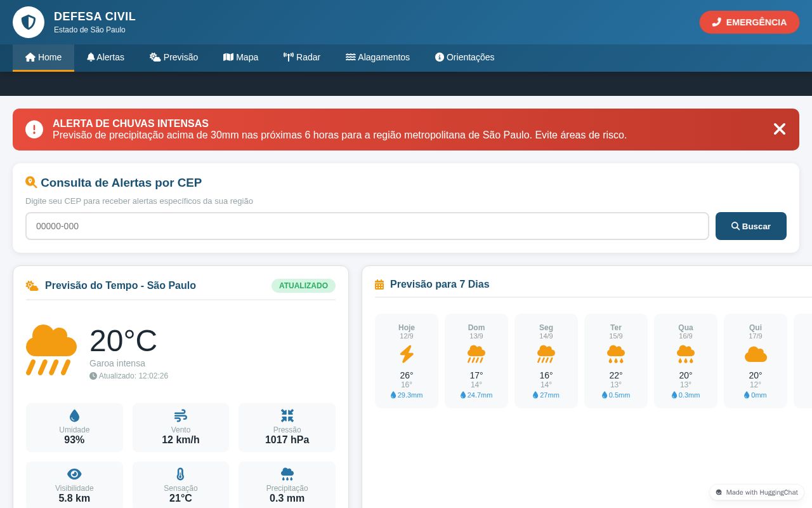Click the rain cloud icon above Precipitação
Screen dimensions: 812x508
(287, 474)
